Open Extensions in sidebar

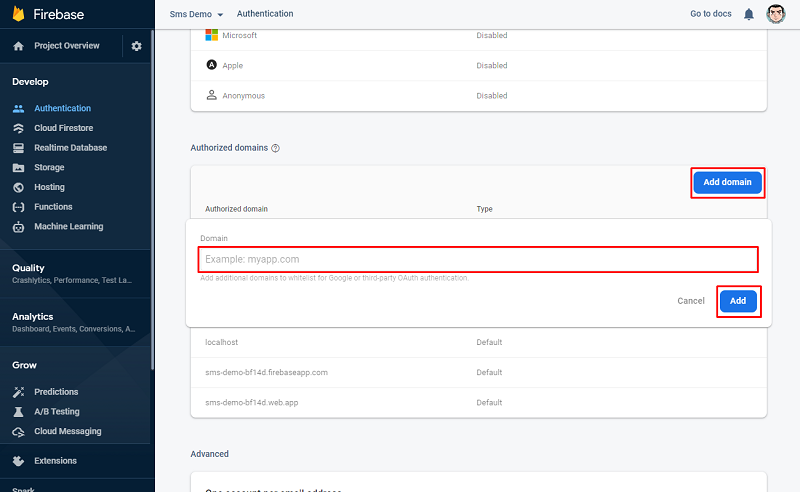pos(55,461)
